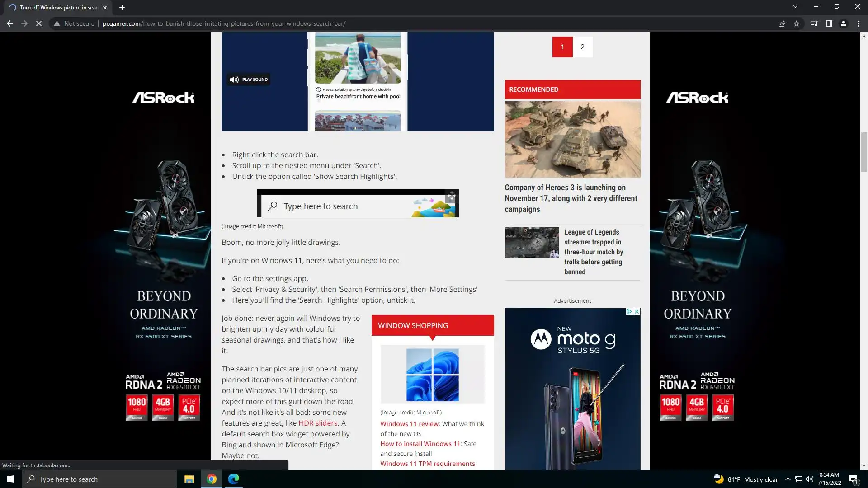The image size is (868, 488).
Task: Open a new browser tab
Action: pyautogui.click(x=122, y=8)
